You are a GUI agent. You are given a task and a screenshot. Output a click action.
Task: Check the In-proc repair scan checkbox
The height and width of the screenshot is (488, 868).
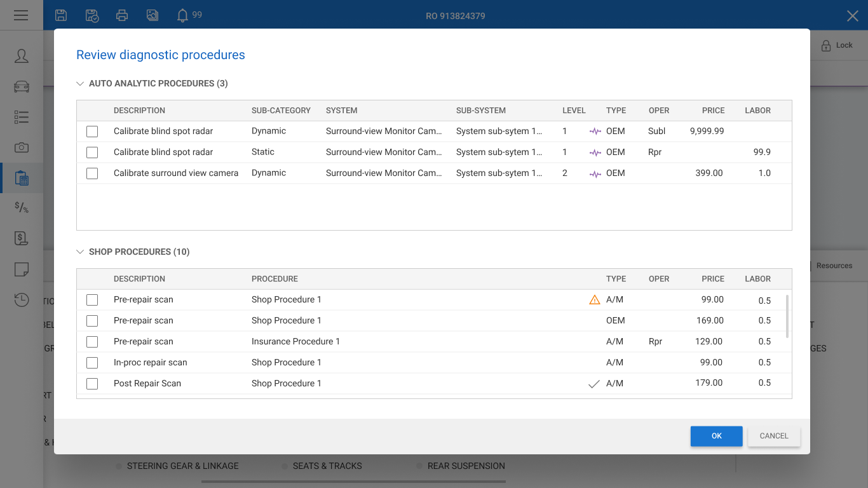pos(92,363)
